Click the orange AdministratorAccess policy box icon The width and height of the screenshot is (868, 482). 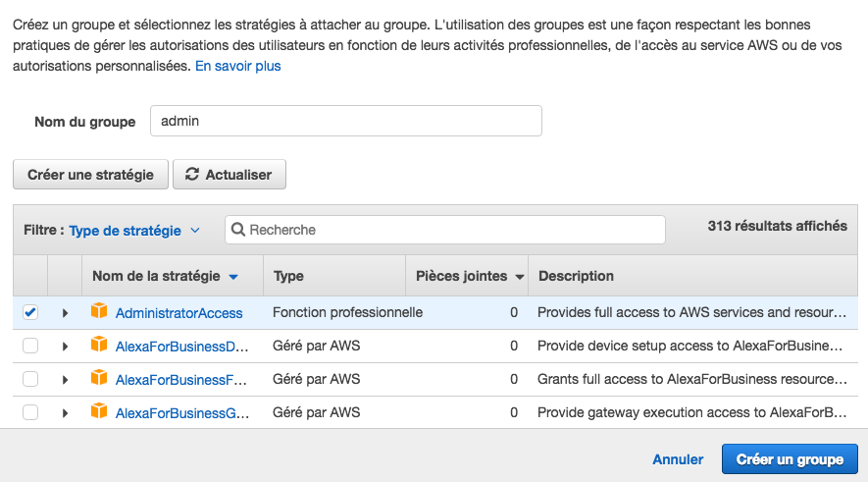98,312
